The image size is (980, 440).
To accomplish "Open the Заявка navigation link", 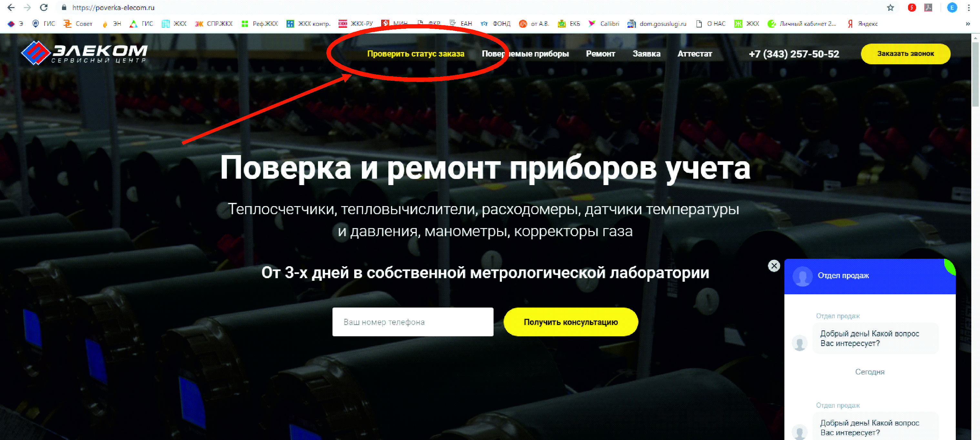I will click(646, 54).
